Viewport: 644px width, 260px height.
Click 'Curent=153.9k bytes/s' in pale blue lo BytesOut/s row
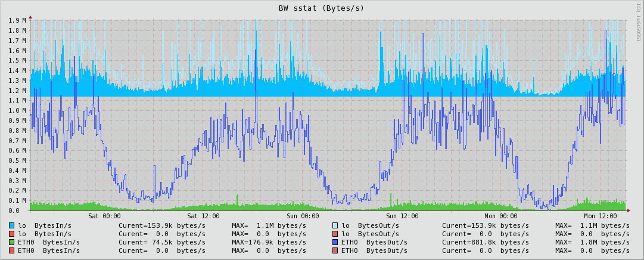(x=486, y=226)
